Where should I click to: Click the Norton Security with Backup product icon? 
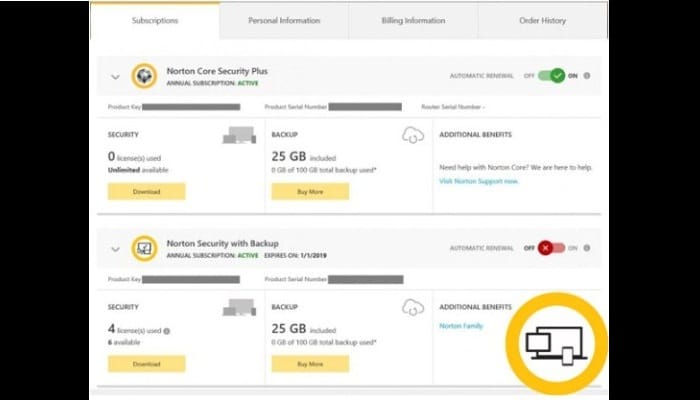(144, 248)
